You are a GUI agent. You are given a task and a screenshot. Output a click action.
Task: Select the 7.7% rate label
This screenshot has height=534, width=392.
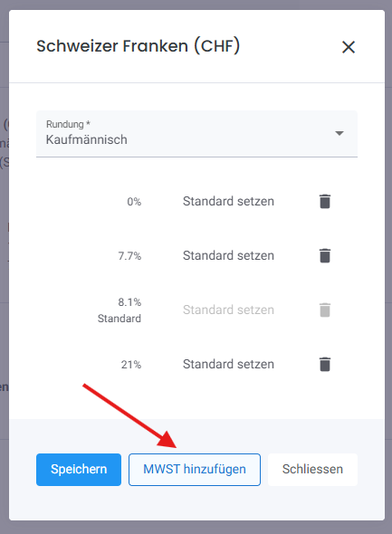[x=129, y=256]
